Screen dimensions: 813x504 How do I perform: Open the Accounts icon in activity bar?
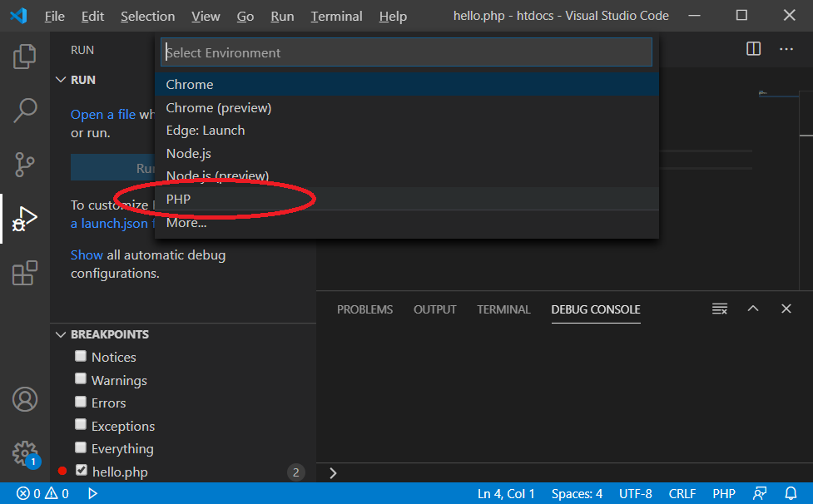(25, 399)
